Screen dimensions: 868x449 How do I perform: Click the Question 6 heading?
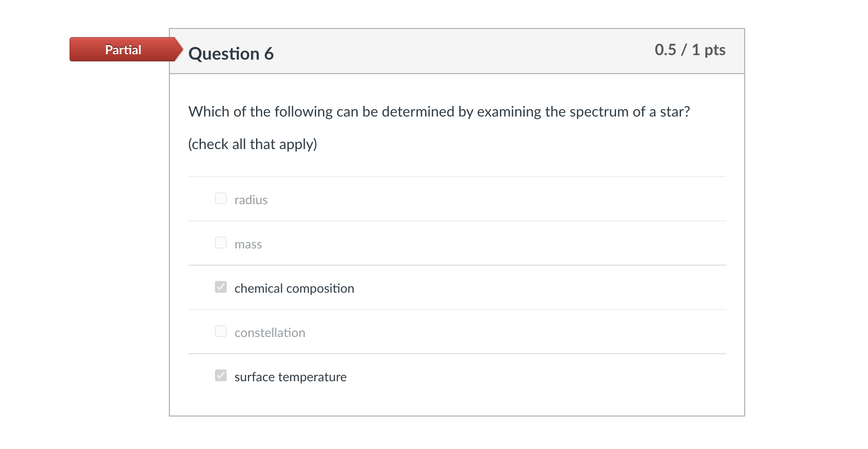tap(231, 53)
